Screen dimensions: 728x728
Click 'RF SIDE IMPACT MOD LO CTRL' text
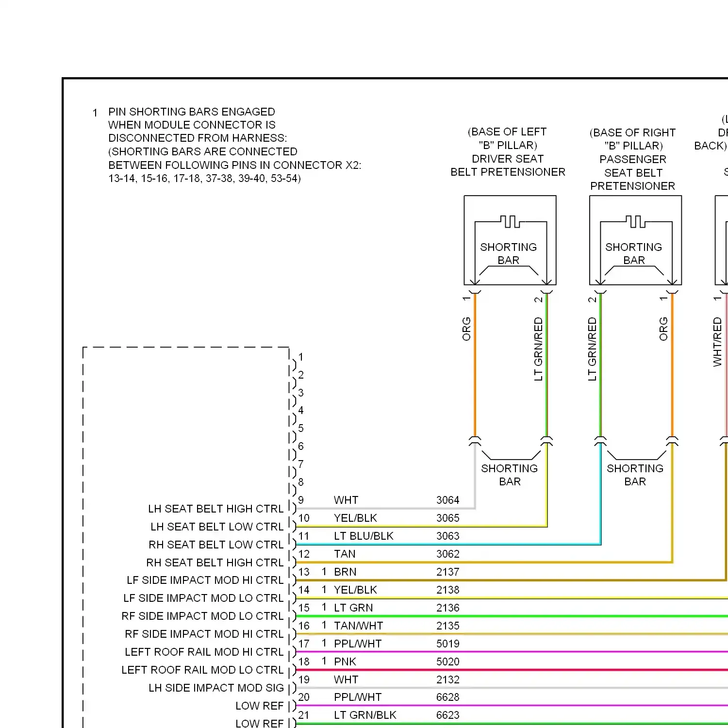pyautogui.click(x=202, y=616)
